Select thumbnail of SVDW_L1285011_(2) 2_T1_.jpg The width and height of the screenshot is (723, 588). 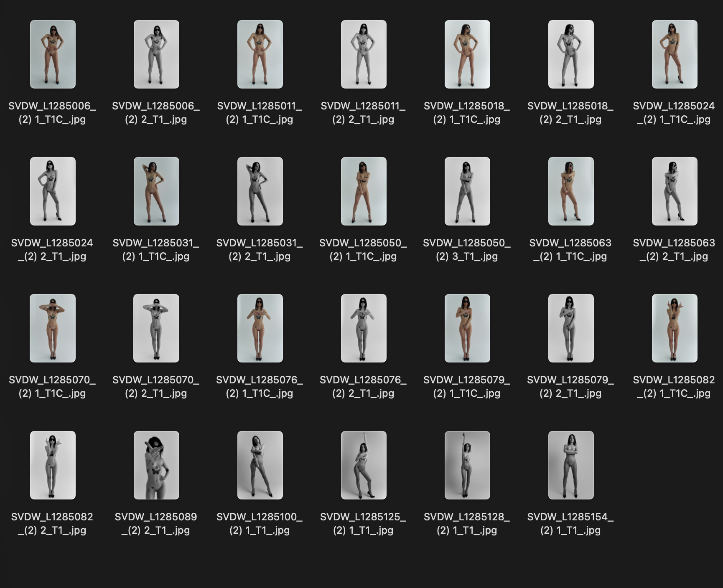(x=364, y=54)
